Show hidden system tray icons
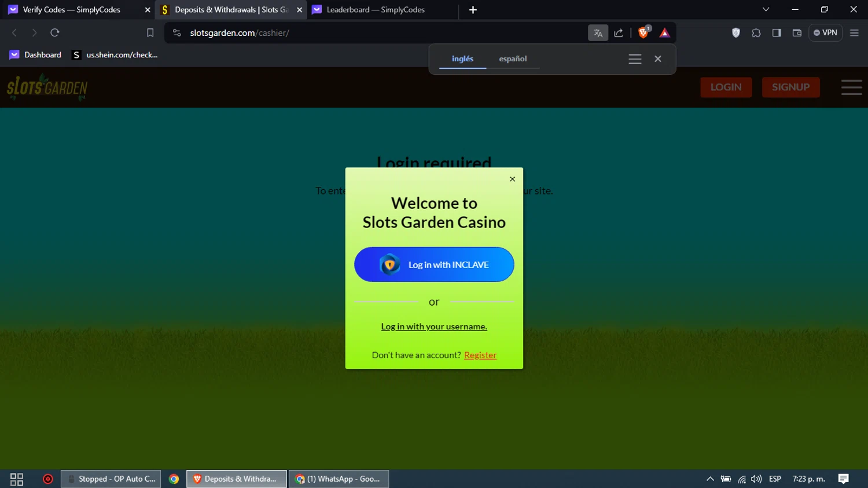This screenshot has height=488, width=868. (710, 479)
